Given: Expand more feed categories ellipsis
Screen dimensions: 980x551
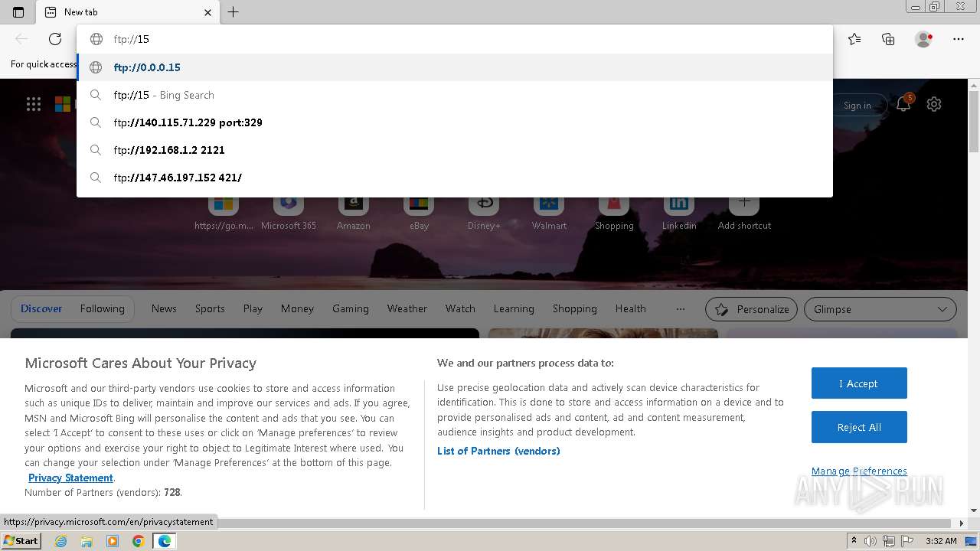Looking at the screenshot, I should coord(681,308).
